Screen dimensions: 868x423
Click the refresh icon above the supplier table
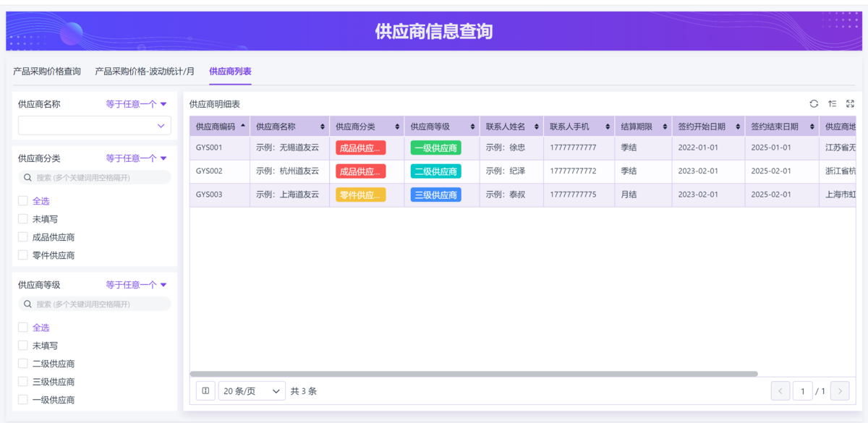pyautogui.click(x=814, y=104)
